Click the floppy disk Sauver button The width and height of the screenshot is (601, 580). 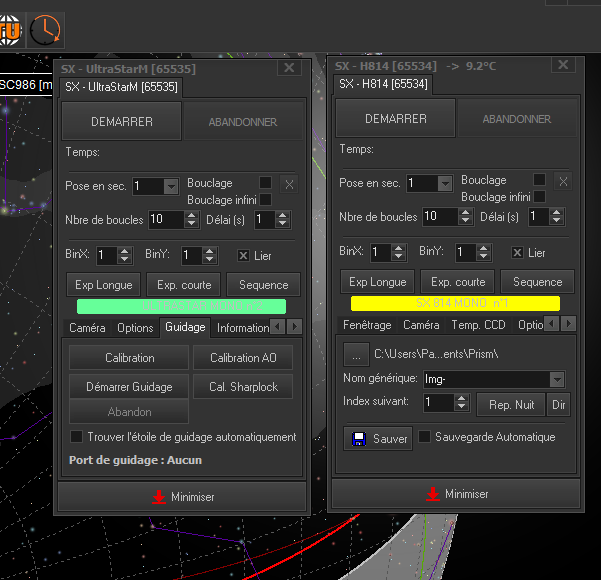tap(379, 438)
